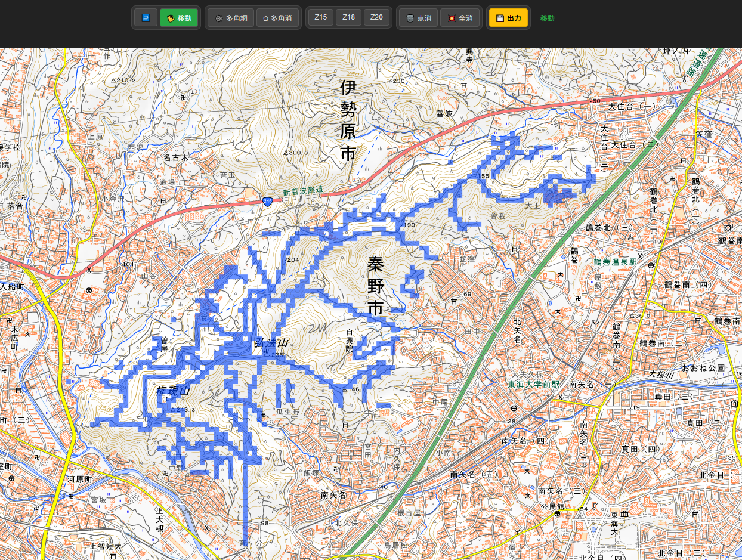Click the 自興院 temple label
Screen dimensions: 742x560
(350, 340)
